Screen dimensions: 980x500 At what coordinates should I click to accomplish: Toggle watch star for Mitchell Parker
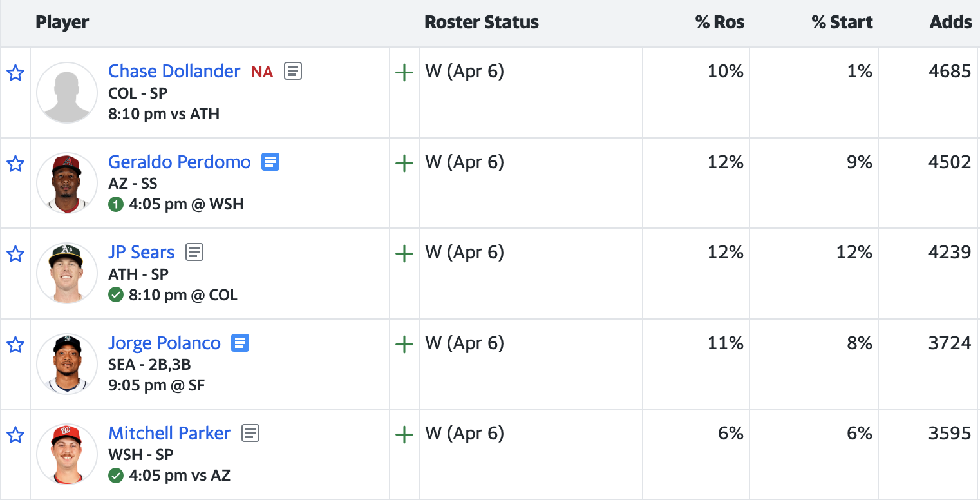tap(15, 436)
